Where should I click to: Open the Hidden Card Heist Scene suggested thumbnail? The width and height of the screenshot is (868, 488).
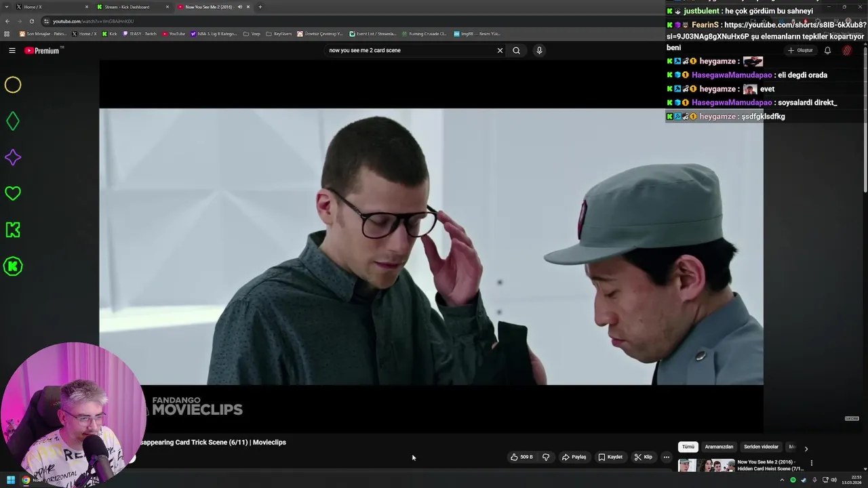tap(706, 466)
